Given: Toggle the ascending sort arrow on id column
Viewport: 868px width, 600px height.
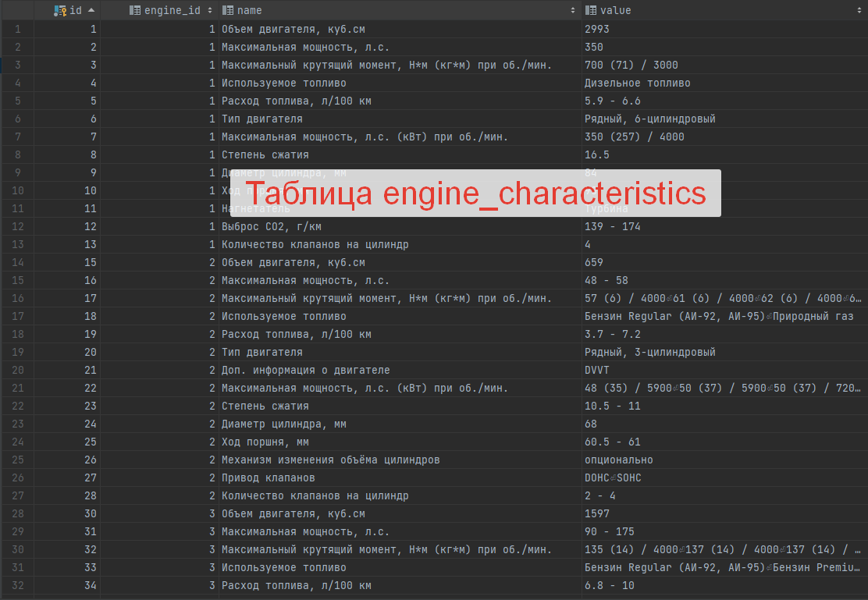Looking at the screenshot, I should pos(91,10).
